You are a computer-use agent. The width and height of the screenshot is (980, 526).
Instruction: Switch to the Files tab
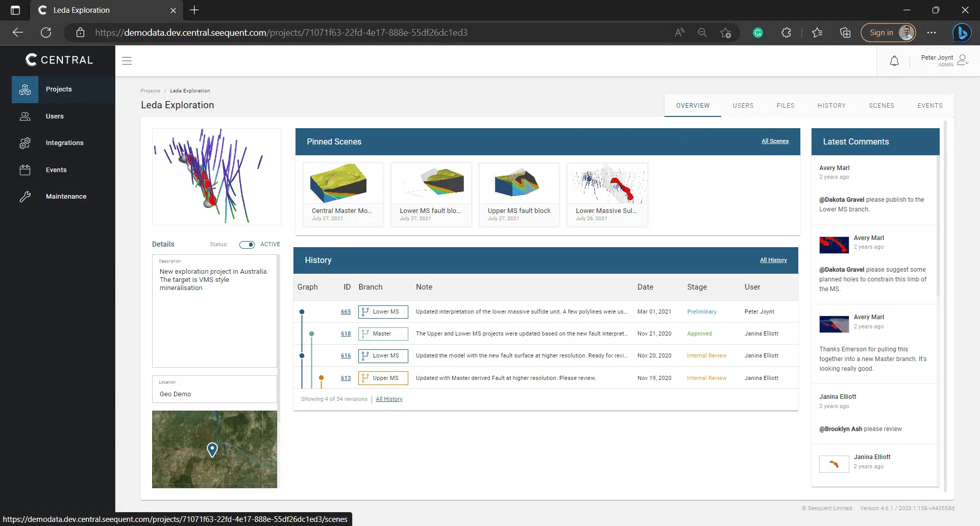[786, 105]
